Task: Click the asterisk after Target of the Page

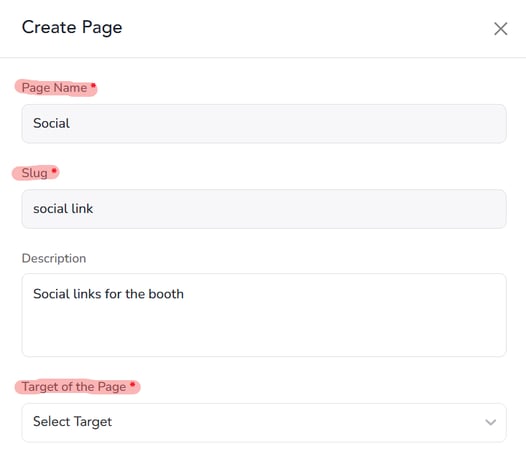Action: pos(133,384)
